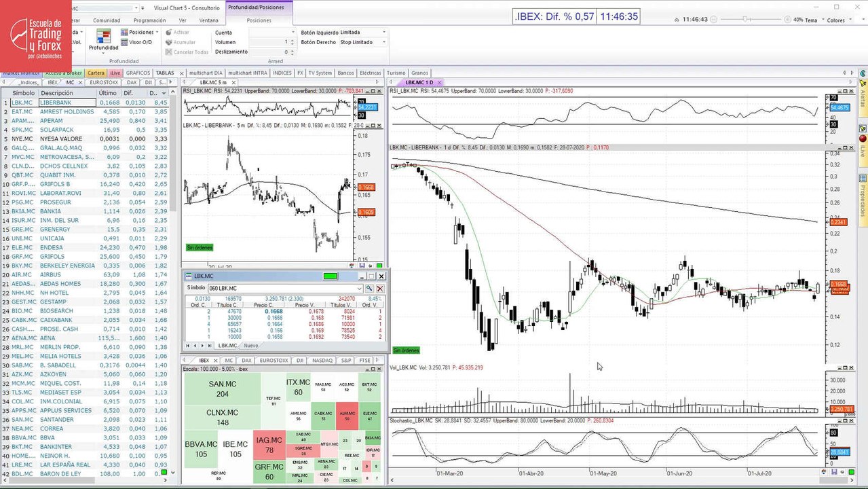Click the Sin órdenes label in daily chart

407,350
